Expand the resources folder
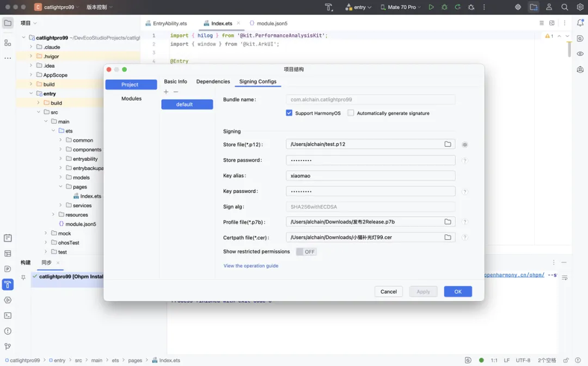 (53, 214)
